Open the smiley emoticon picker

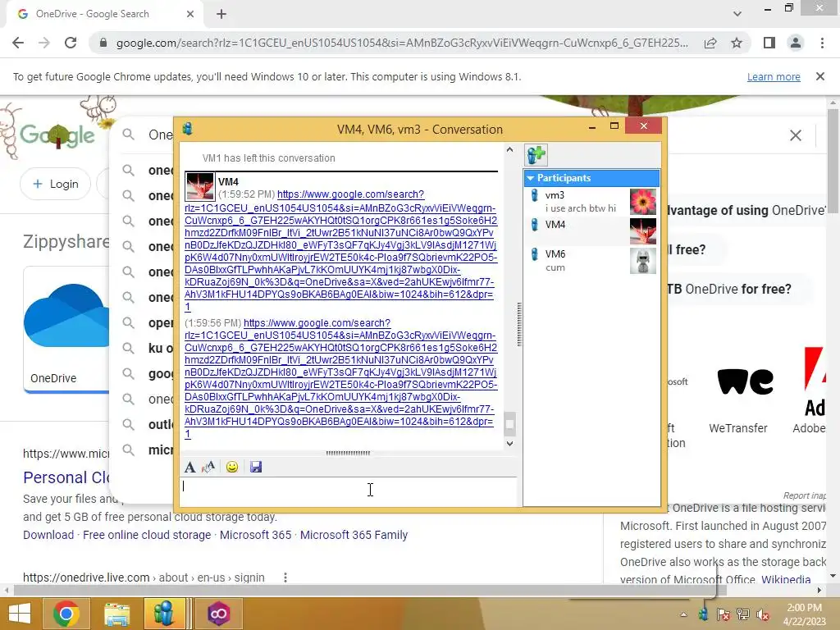pyautogui.click(x=232, y=467)
